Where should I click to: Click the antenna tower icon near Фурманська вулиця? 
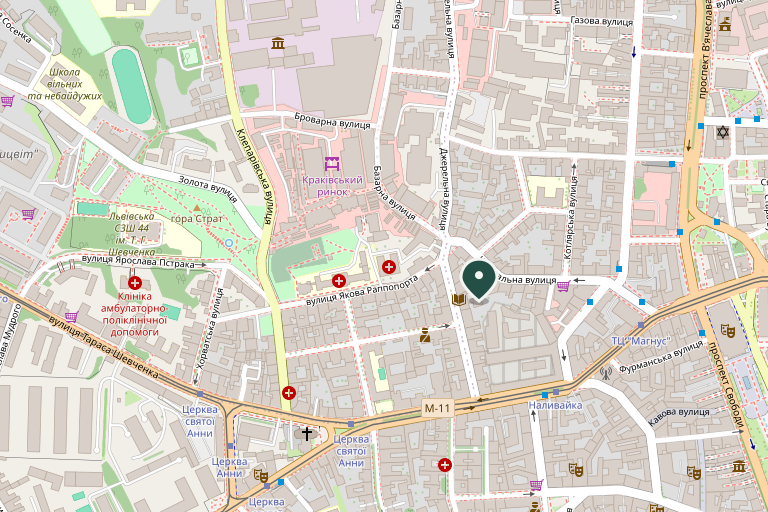pyautogui.click(x=606, y=373)
